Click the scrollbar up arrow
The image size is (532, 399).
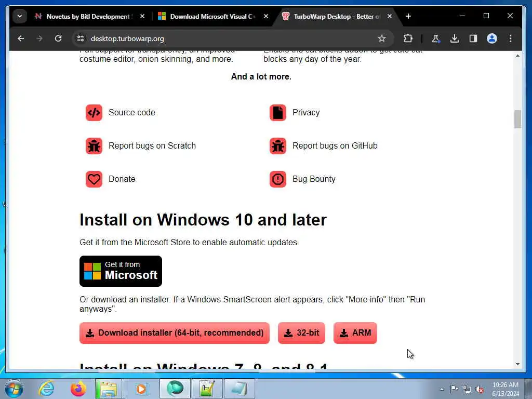pos(517,56)
